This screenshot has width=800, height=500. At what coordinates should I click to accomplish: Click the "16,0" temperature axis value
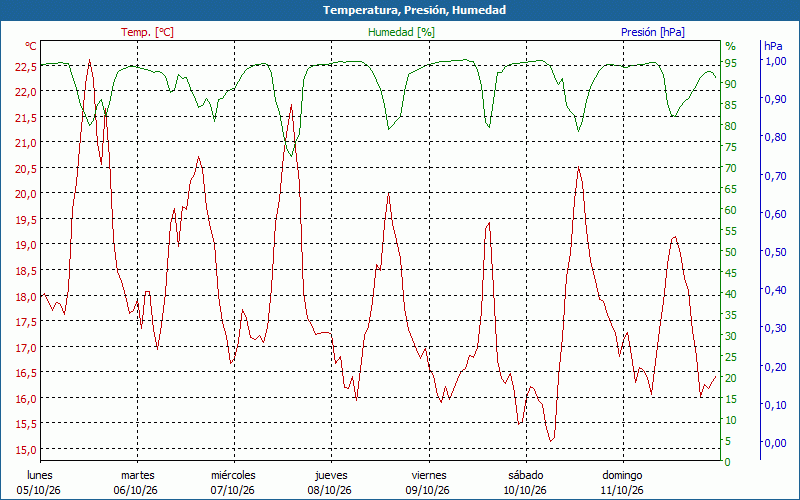point(27,398)
